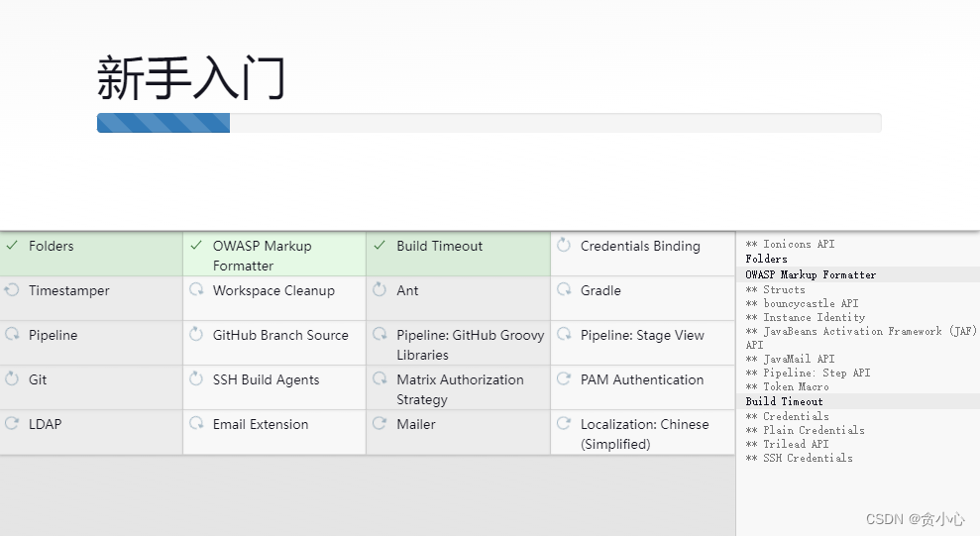980x536 pixels.
Task: Click Build Timeout line in install log
Action: (784, 401)
